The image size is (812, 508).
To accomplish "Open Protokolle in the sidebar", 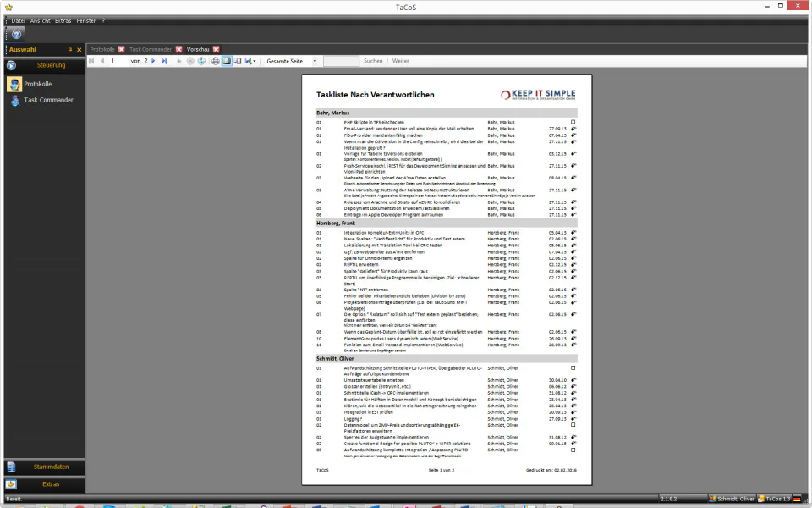I will [x=37, y=84].
